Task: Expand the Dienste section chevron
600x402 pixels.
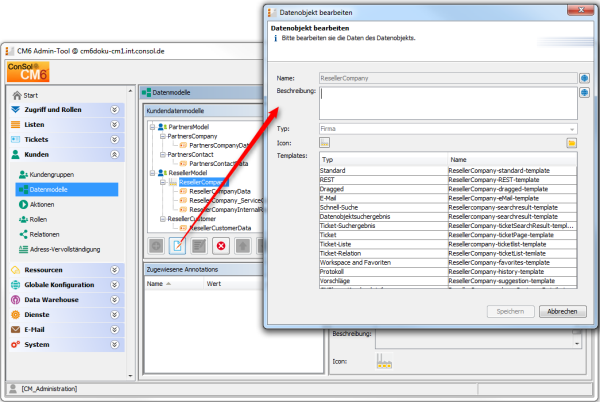Action: click(114, 314)
